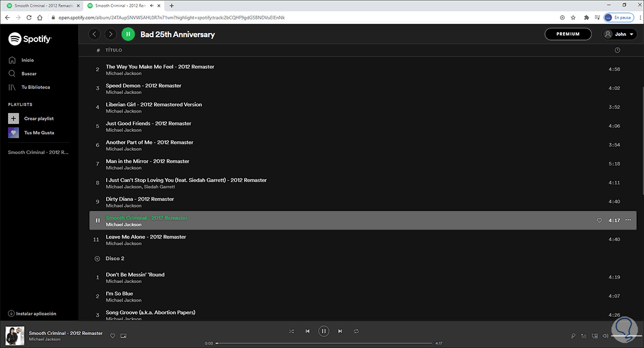Like Smooth Criminal using the row heart icon
644x348 pixels.
[x=599, y=220]
